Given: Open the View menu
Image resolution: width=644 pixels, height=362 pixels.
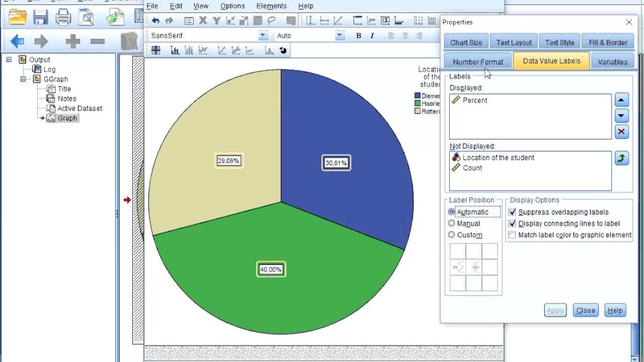Looking at the screenshot, I should 201,6.
